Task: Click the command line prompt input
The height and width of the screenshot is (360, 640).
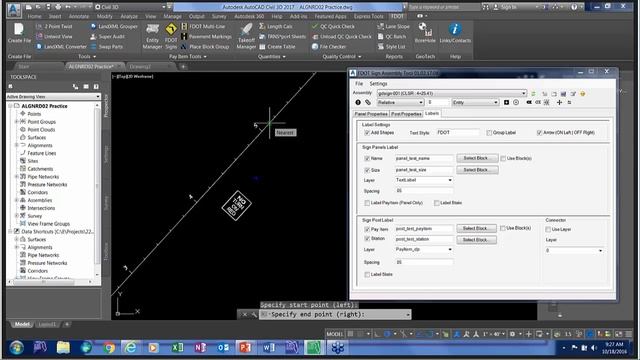Action: coord(335,314)
